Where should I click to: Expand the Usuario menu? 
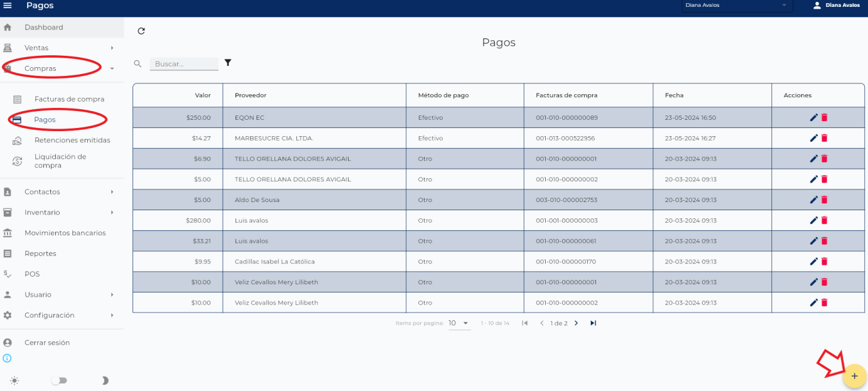pos(62,295)
